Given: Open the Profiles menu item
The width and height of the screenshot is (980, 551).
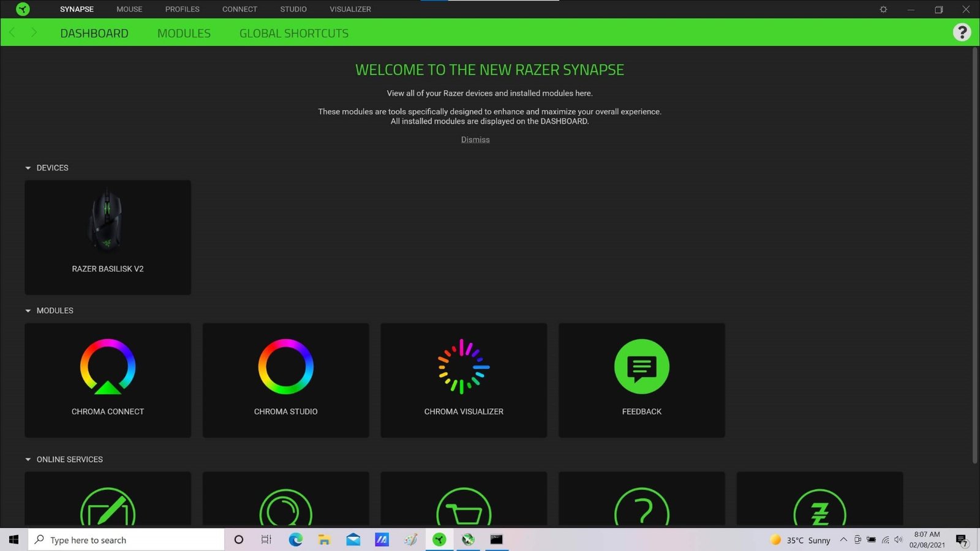Looking at the screenshot, I should click(182, 9).
